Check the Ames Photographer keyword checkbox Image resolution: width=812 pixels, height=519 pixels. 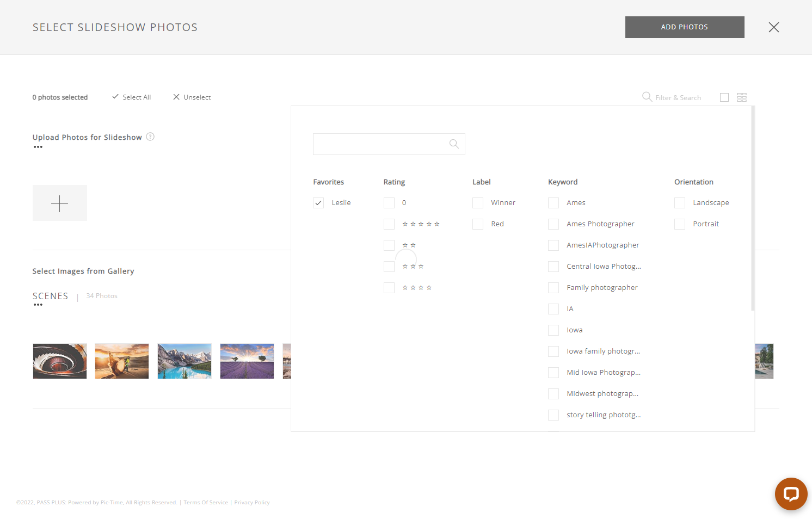[x=553, y=224]
